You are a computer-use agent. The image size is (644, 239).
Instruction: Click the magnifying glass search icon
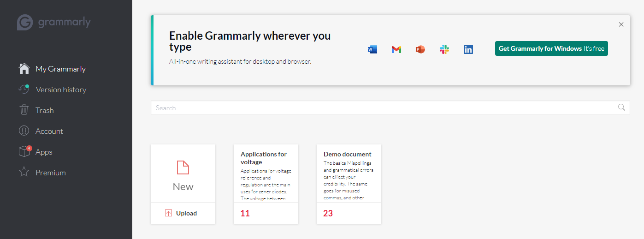[621, 108]
